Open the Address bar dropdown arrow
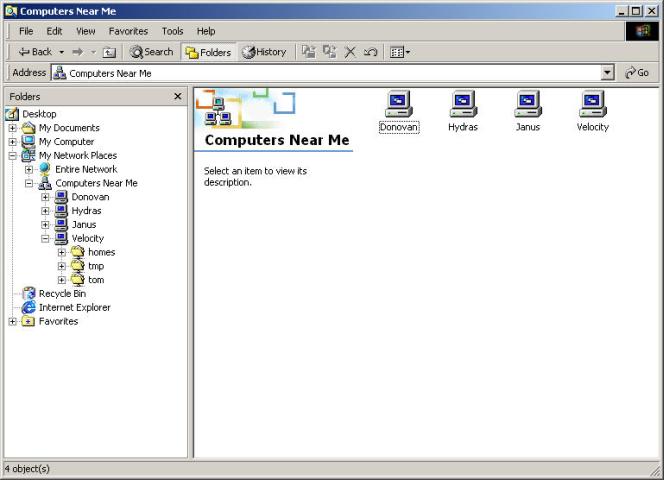 [607, 73]
